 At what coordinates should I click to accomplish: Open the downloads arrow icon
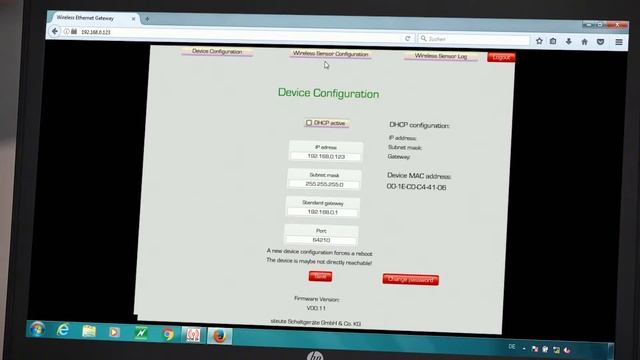(x=569, y=42)
